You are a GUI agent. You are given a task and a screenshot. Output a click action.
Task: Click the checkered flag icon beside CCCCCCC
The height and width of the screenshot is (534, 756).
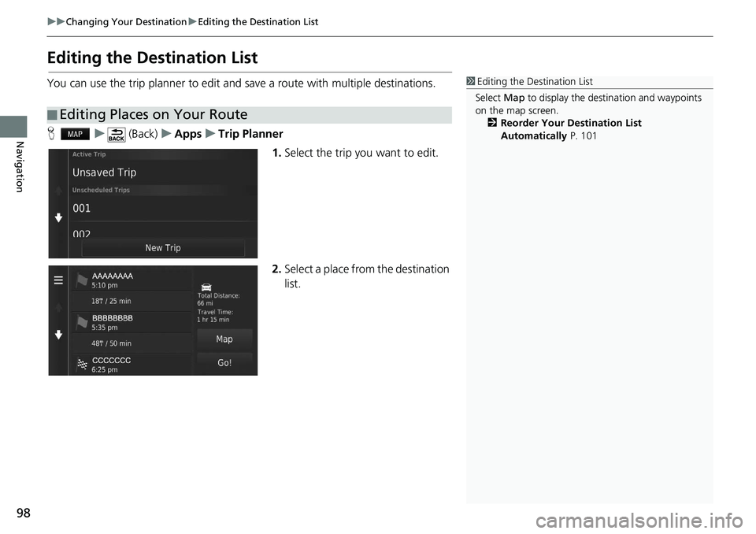(x=82, y=364)
